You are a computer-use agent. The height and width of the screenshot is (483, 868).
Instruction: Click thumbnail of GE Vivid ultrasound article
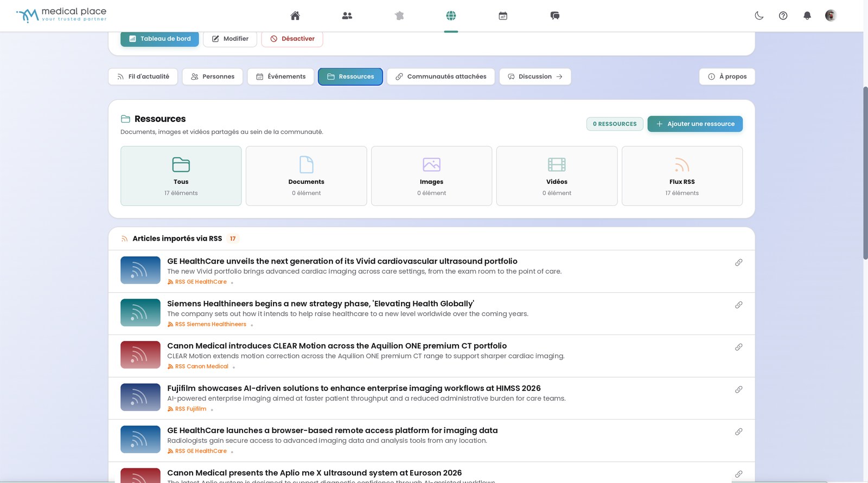(x=141, y=270)
